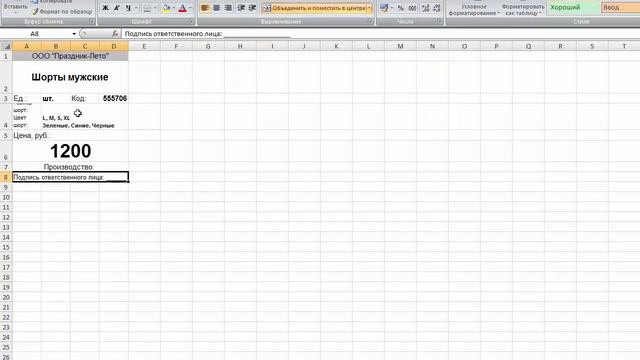
Task: Click accounting number format icon
Action: pyautogui.click(x=384, y=8)
